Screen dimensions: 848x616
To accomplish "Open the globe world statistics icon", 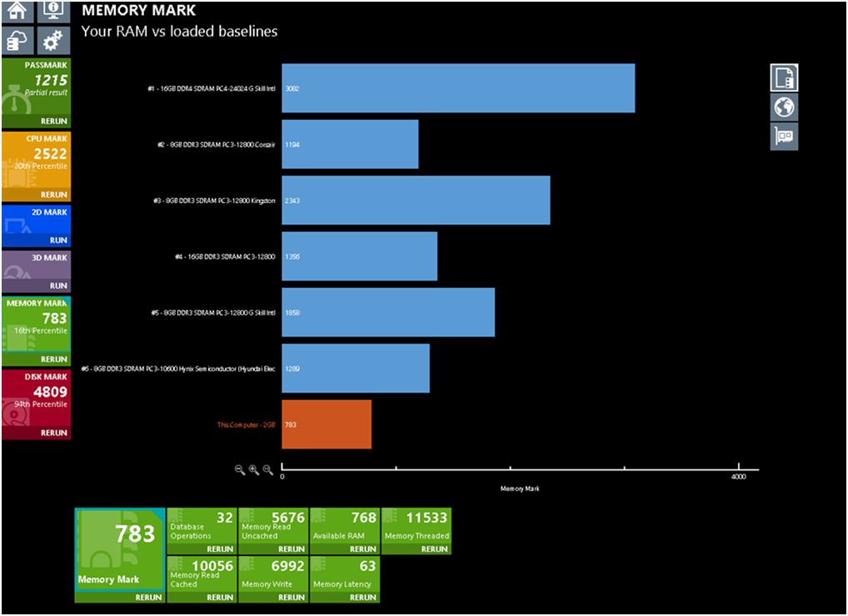I will 784,107.
